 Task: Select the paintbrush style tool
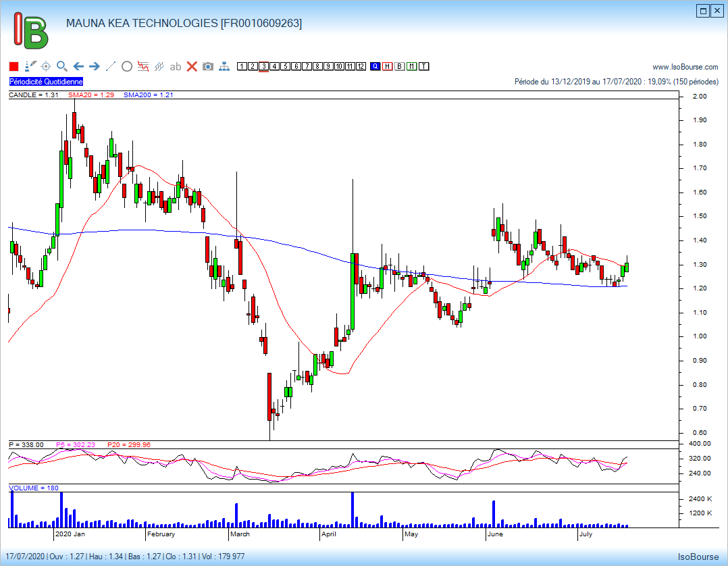click(x=30, y=66)
